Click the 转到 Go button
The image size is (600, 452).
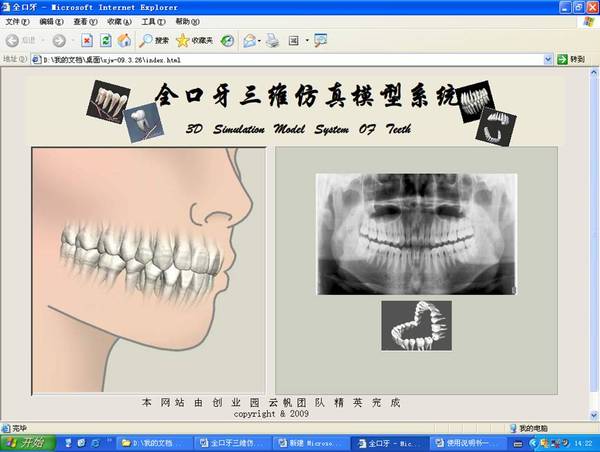(x=571, y=59)
